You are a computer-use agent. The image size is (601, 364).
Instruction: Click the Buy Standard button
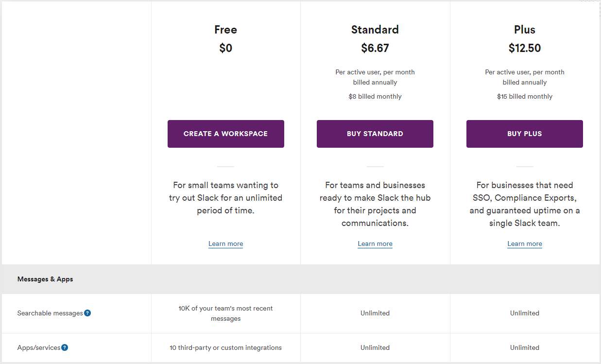click(375, 134)
